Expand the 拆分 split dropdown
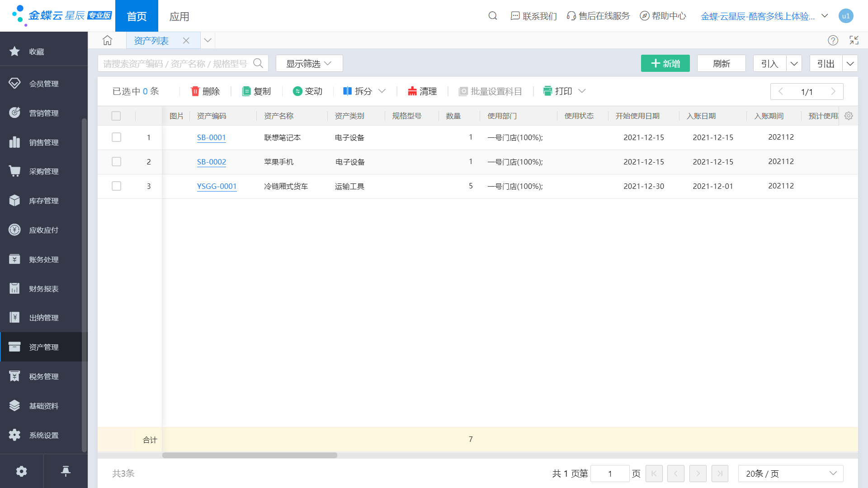 382,91
